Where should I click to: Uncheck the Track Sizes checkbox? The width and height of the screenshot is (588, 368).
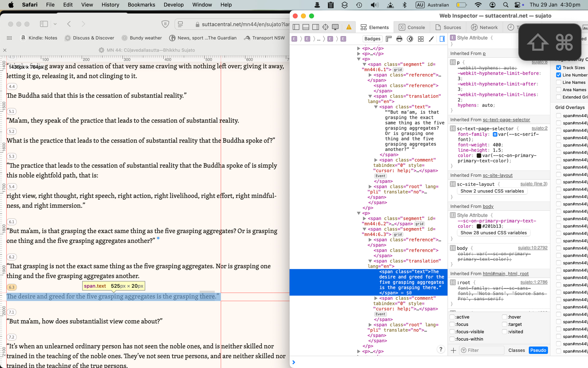(x=559, y=67)
